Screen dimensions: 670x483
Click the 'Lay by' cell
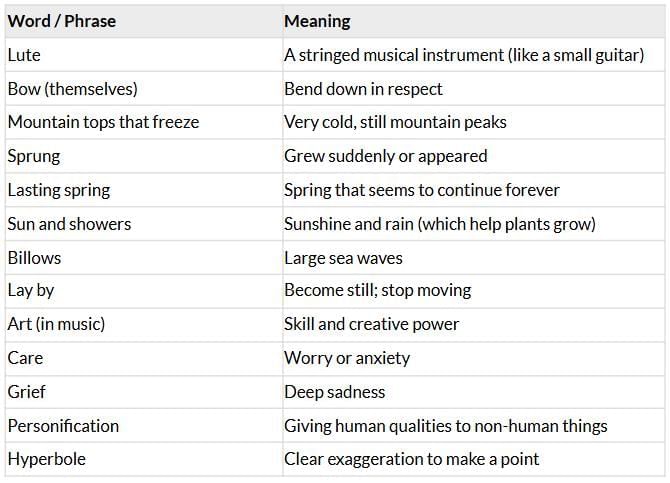pos(30,291)
